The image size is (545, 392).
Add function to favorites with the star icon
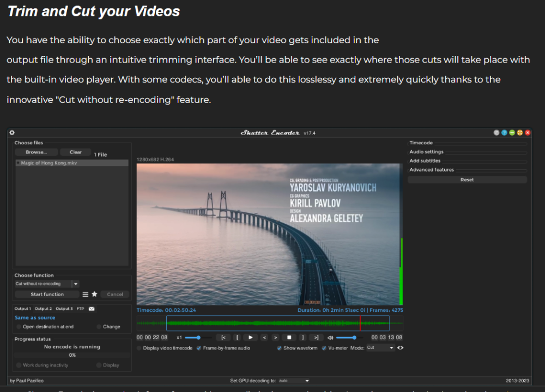pos(94,294)
